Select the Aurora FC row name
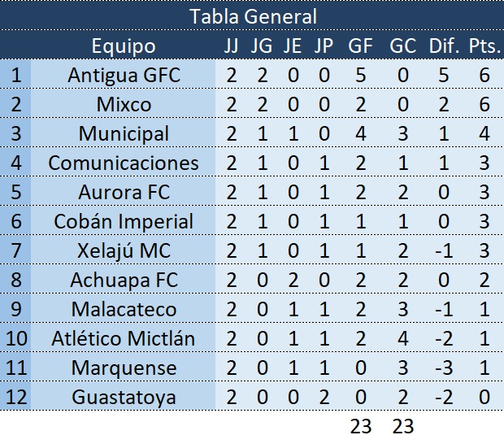 click(124, 193)
